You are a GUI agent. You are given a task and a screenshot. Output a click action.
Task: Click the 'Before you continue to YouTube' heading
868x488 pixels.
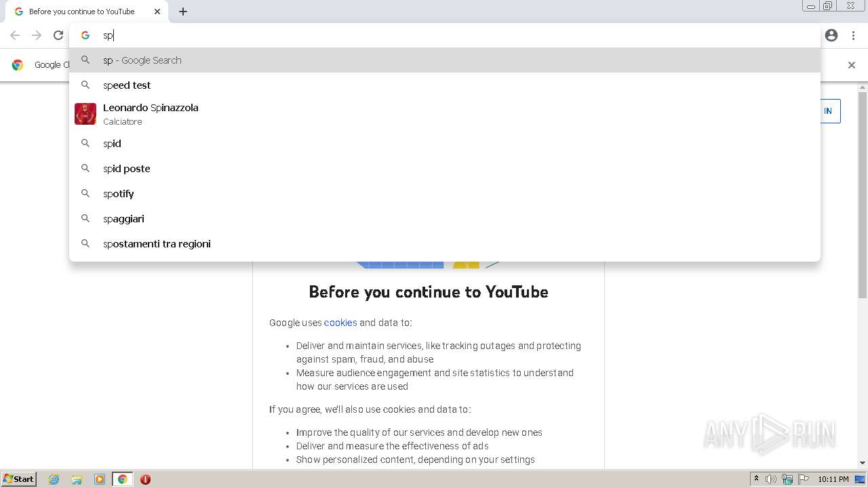pos(429,292)
